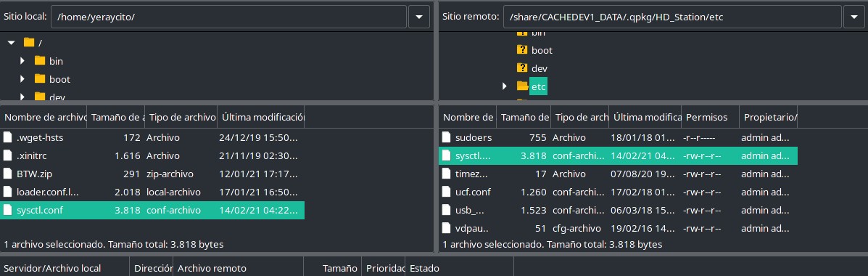Click the queue Archivo remoto column
This screenshot has width=868, height=276.
(238, 268)
